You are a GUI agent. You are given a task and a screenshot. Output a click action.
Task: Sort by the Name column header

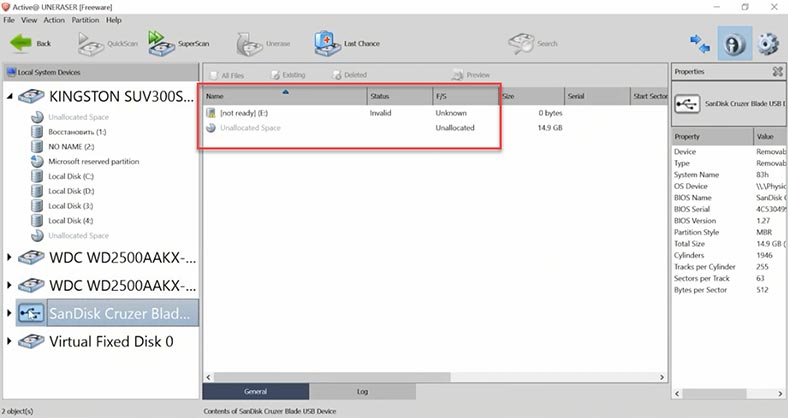(x=285, y=96)
